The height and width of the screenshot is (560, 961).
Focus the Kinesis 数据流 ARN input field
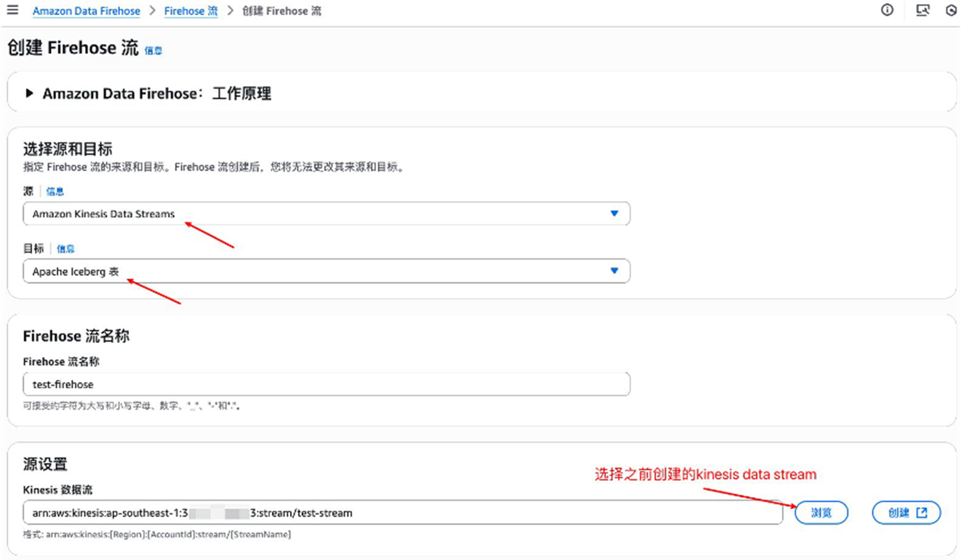click(402, 513)
